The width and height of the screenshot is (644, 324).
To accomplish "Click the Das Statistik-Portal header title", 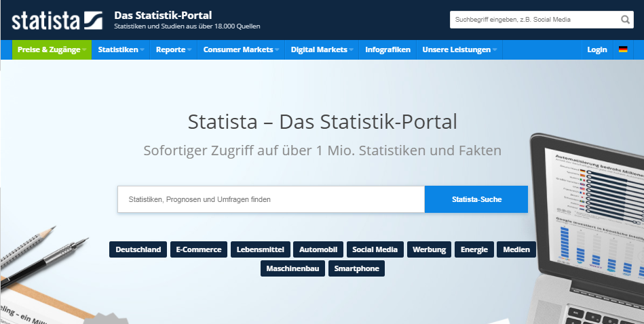I will click(163, 15).
